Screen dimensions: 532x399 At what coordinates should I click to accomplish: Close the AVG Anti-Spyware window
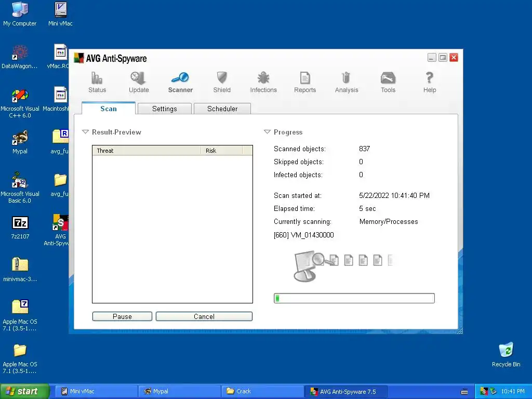pos(454,57)
